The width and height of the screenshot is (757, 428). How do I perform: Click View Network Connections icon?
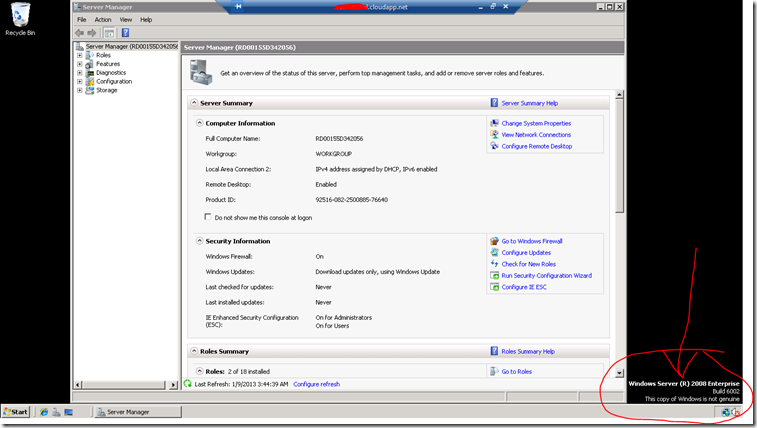(494, 135)
